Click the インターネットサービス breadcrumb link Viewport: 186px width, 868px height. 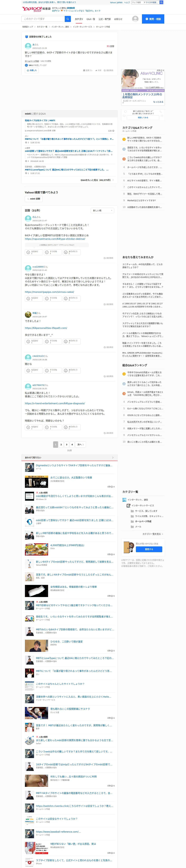[x=82, y=27]
